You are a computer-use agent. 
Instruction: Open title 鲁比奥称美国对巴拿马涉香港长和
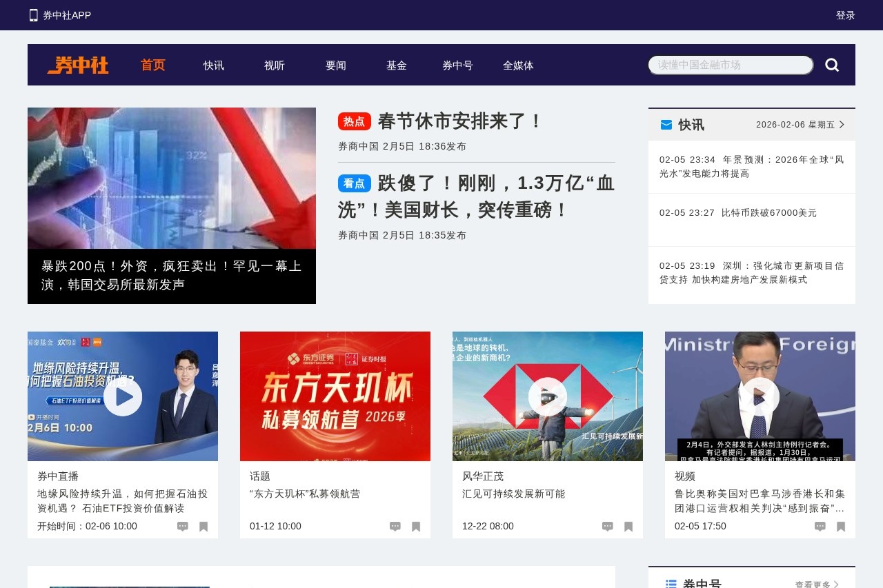click(x=760, y=501)
